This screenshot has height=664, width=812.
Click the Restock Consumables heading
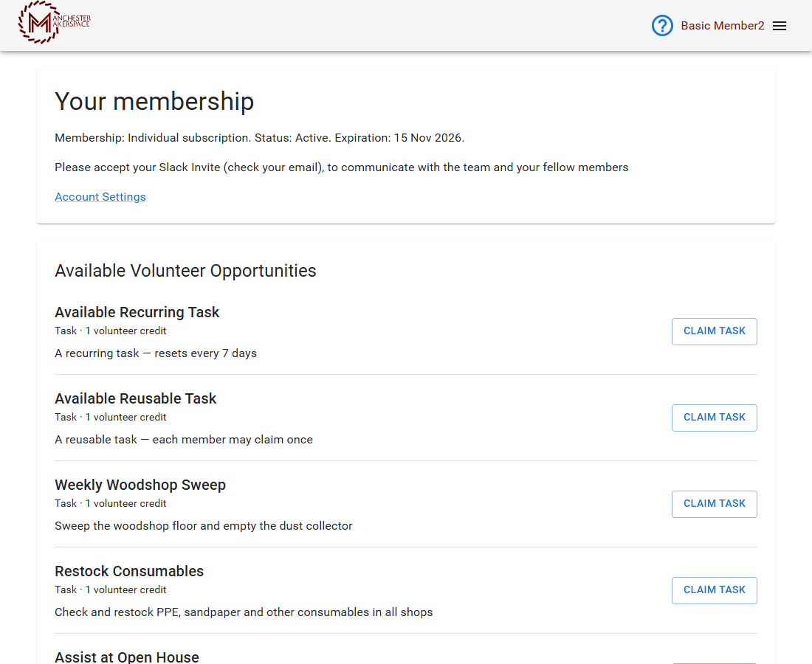[129, 571]
